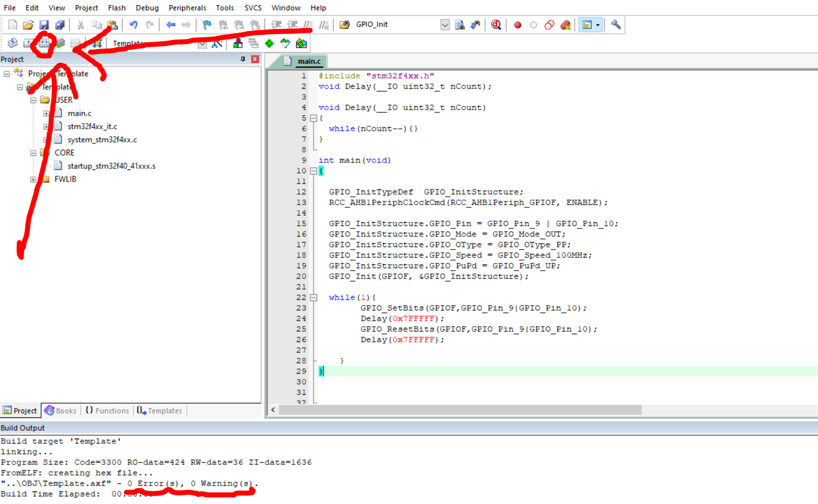The height and width of the screenshot is (504, 818).
Task: Close the Project panel
Action: click(255, 59)
